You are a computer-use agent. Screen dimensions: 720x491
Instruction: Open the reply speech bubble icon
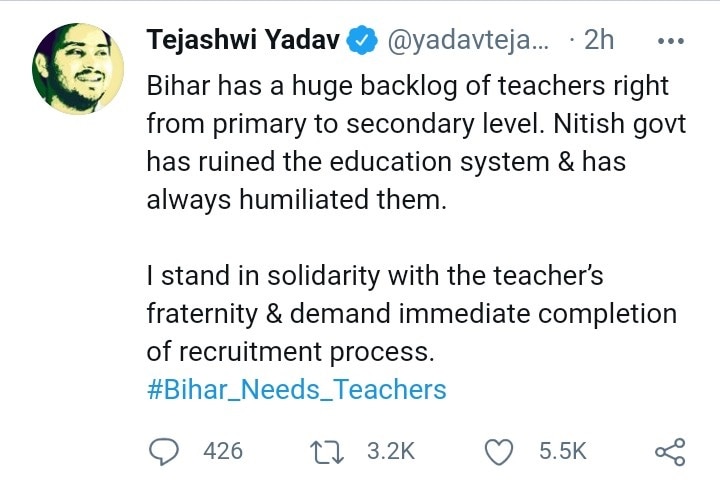tap(164, 451)
